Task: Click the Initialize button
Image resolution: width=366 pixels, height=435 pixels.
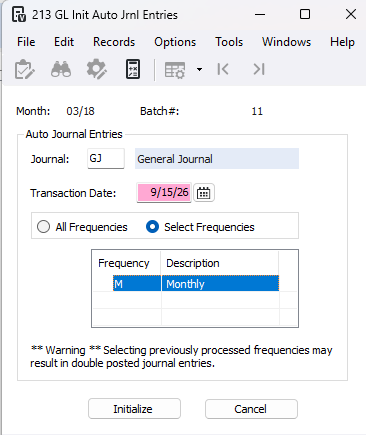Action: (134, 409)
